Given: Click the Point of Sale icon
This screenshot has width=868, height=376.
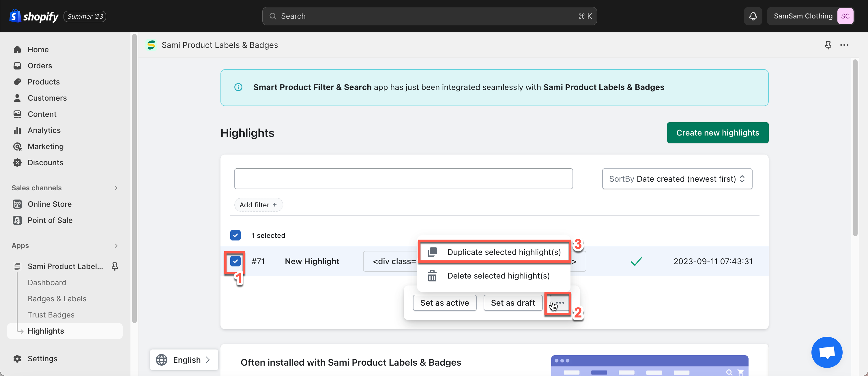Looking at the screenshot, I should click(17, 220).
